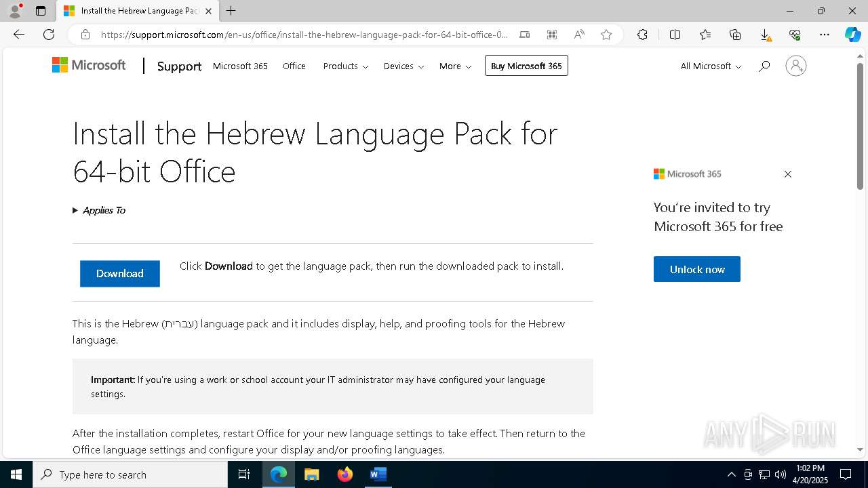Click the blue Download button
The width and height of the screenshot is (868, 488).
coord(120,274)
